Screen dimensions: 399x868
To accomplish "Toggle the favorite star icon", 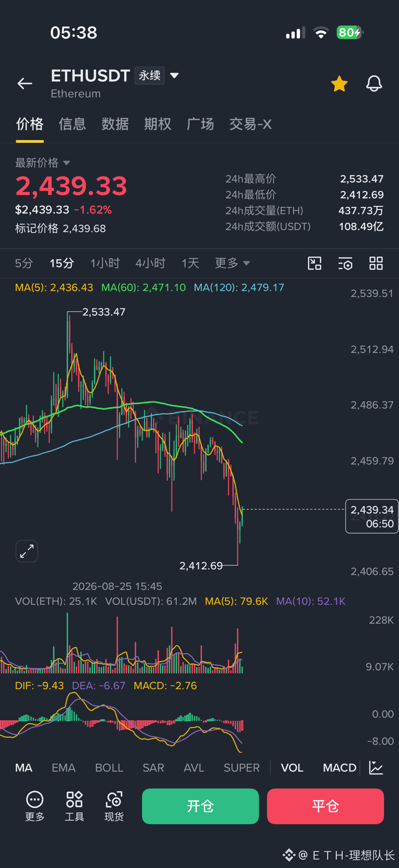I will [x=339, y=84].
